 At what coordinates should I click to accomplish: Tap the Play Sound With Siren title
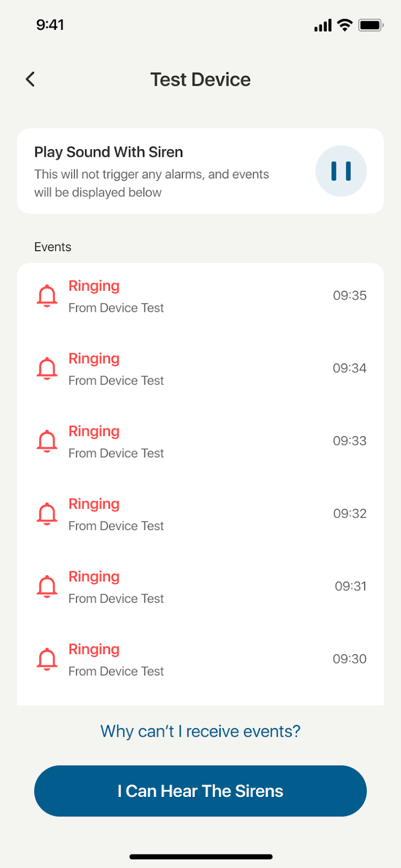pyautogui.click(x=109, y=152)
